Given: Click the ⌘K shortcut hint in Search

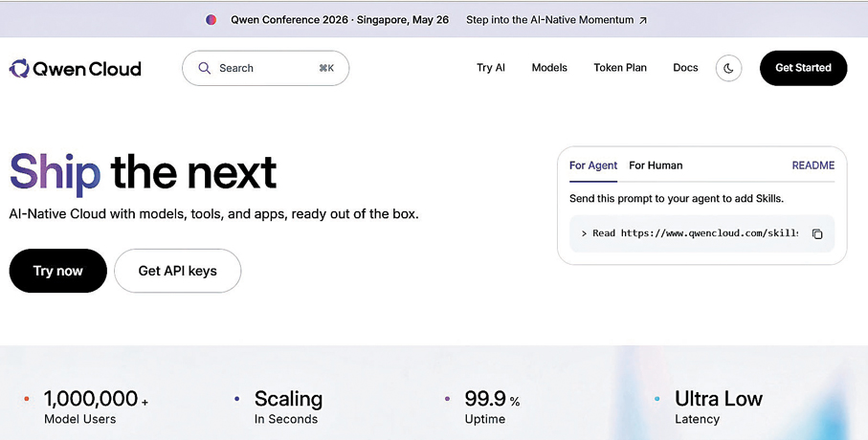Looking at the screenshot, I should 326,68.
